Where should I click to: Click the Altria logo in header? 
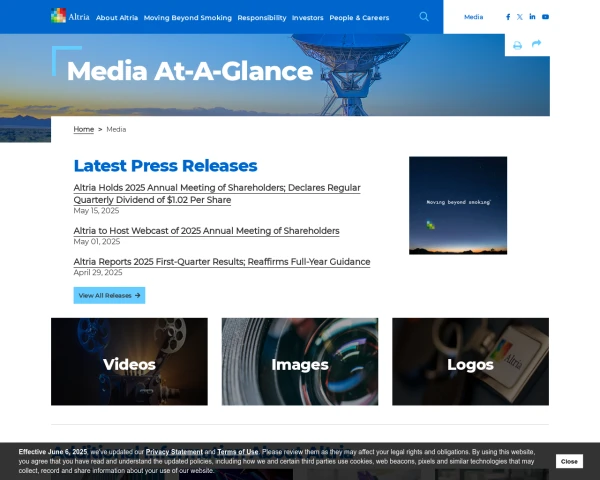click(x=70, y=16)
